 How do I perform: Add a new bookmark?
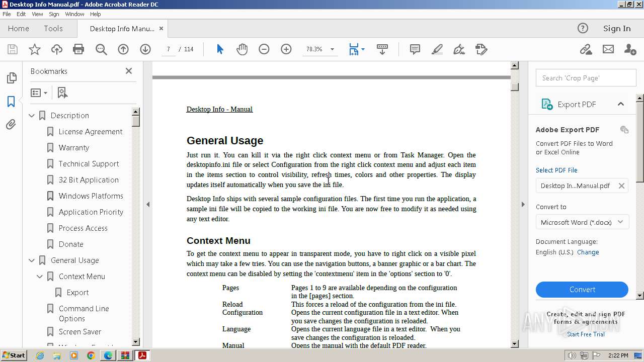tap(62, 93)
